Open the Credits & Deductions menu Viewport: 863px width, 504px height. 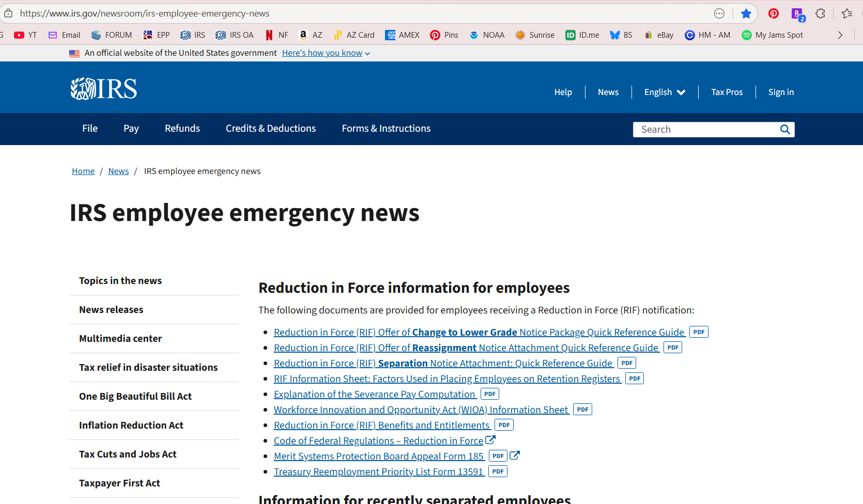[x=270, y=129]
